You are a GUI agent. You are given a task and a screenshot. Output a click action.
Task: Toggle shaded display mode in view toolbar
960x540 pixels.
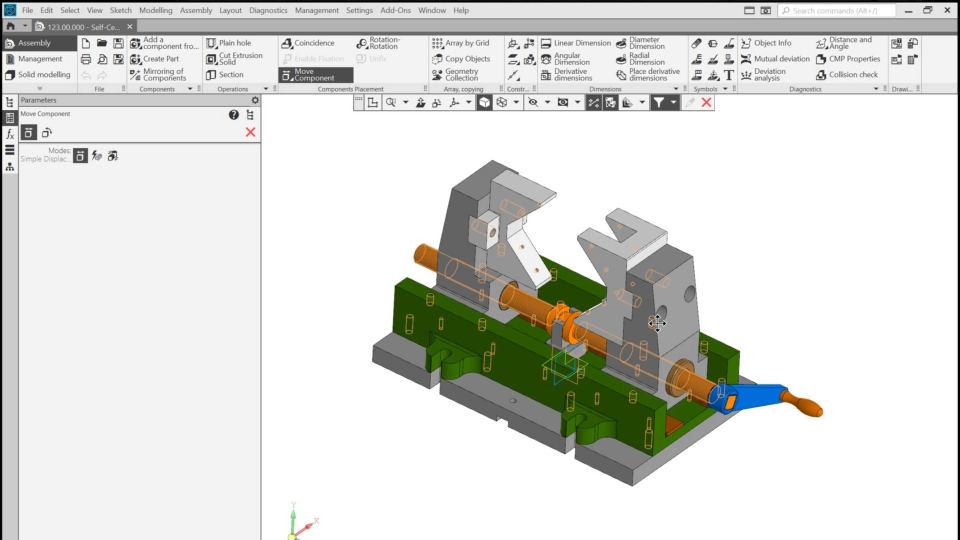coord(485,102)
